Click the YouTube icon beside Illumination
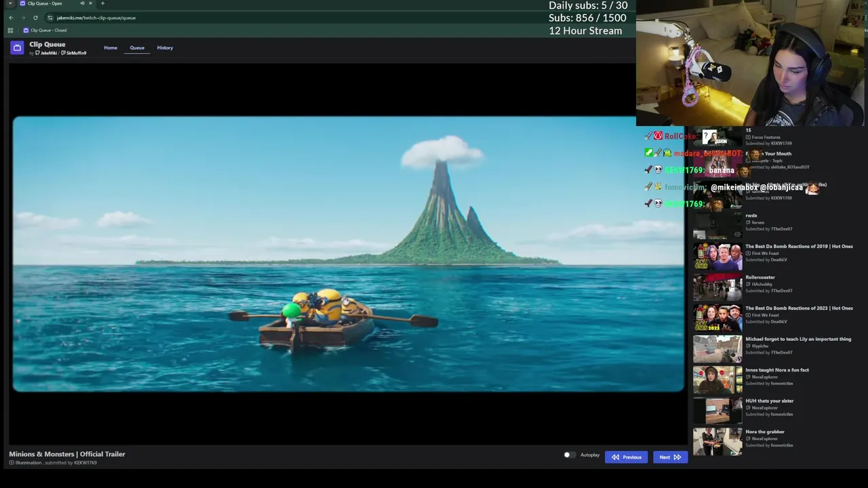 [12, 462]
